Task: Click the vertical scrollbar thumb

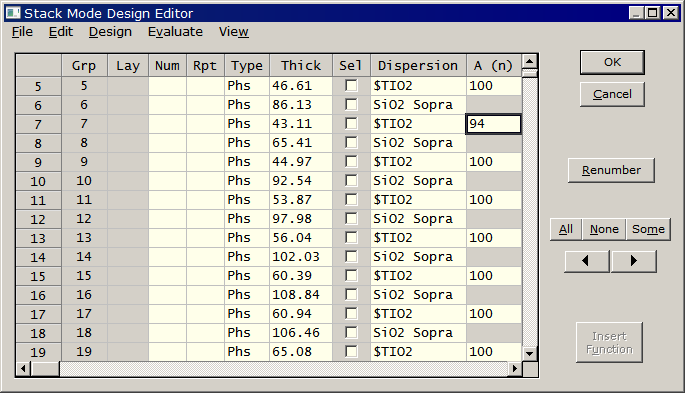Action: (x=529, y=74)
